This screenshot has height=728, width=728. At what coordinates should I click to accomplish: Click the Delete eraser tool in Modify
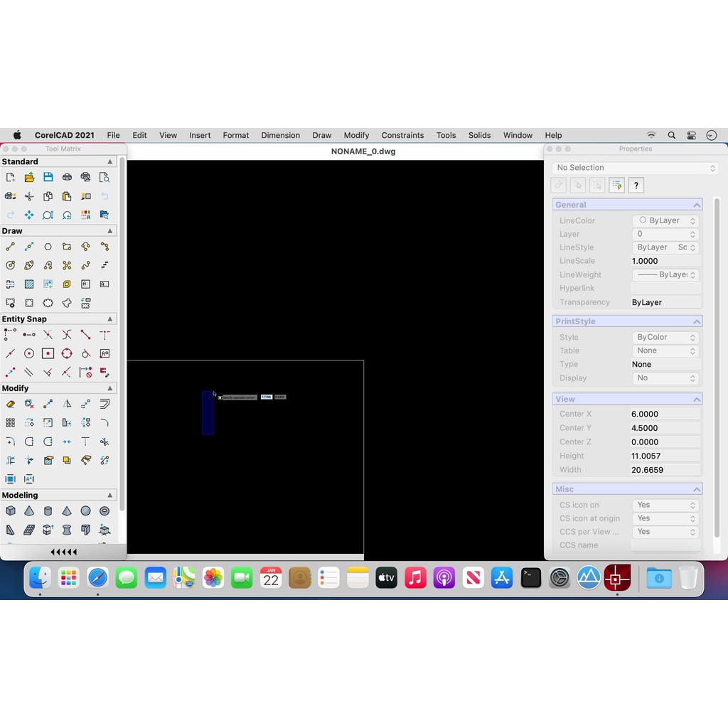[x=11, y=404]
